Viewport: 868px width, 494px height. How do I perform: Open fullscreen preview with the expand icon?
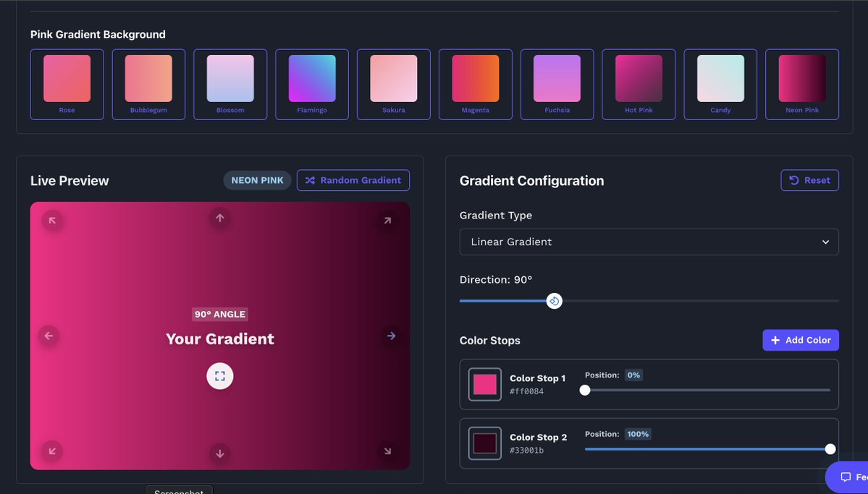coord(220,376)
